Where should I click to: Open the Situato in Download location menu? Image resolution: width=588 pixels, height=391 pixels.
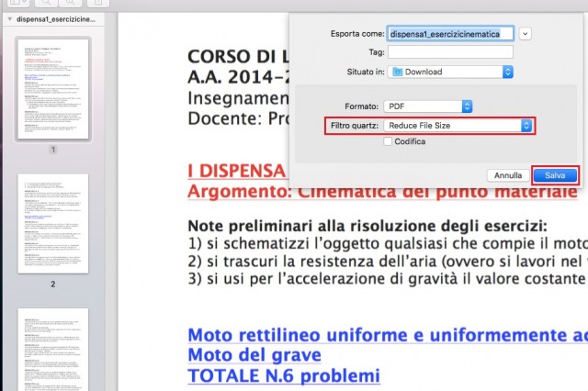(x=450, y=72)
